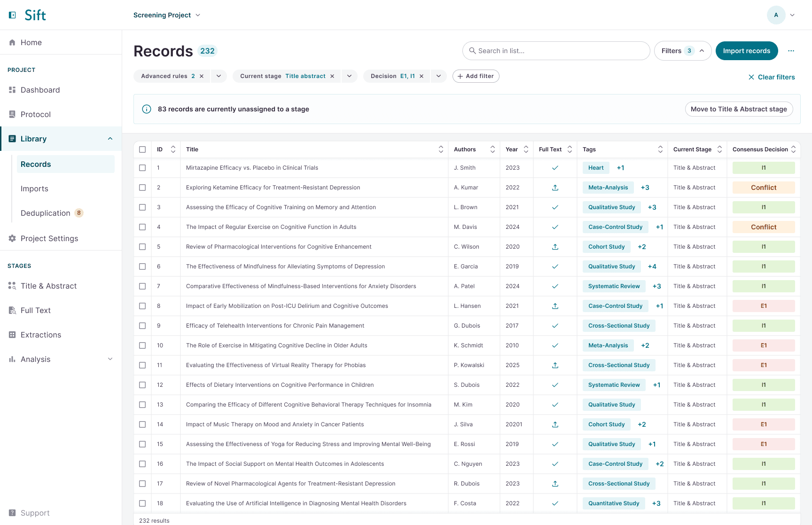Open the Decision filter dropdown chevron
The width and height of the screenshot is (812, 525).
pyautogui.click(x=438, y=76)
